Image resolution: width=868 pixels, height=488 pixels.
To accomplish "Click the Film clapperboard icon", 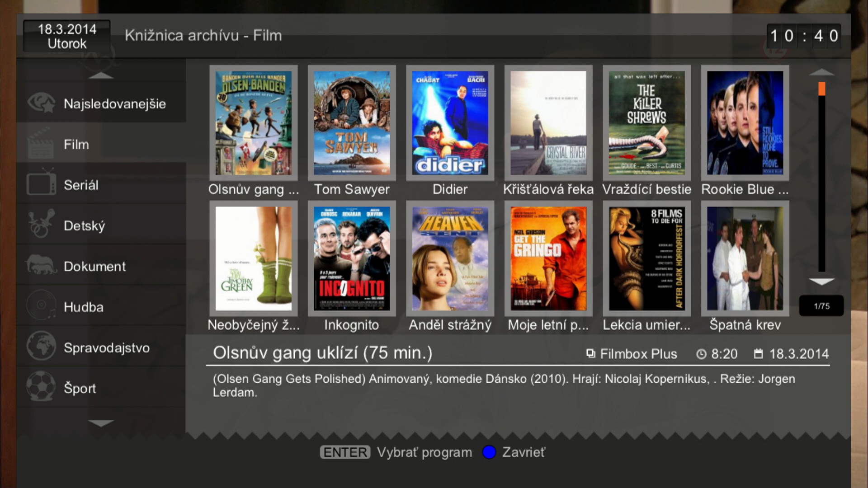I will click(x=41, y=143).
